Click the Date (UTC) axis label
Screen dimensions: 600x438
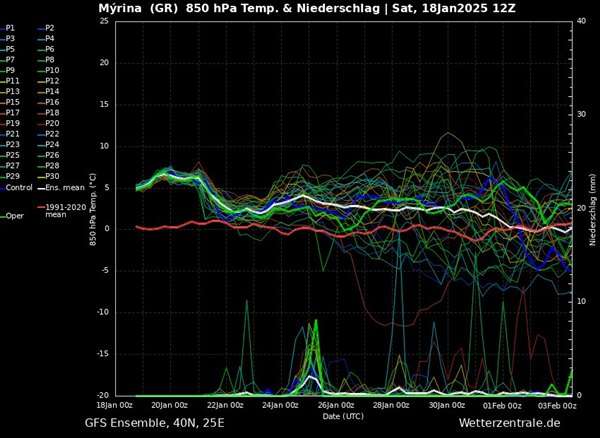[344, 415]
